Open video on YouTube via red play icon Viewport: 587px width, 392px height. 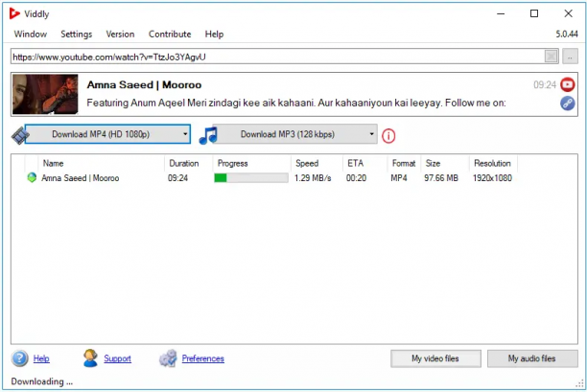[x=568, y=84]
